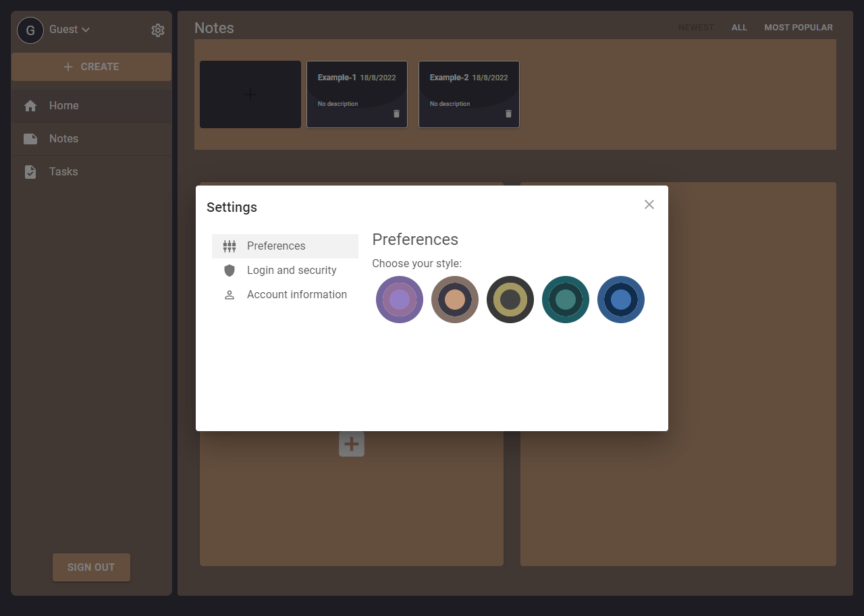864x616 pixels.
Task: Click the shield icon beside Login and security
Action: tap(229, 270)
